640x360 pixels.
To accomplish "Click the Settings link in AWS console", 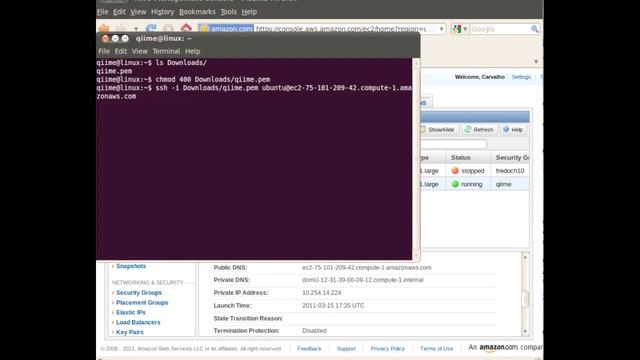I will [521, 77].
